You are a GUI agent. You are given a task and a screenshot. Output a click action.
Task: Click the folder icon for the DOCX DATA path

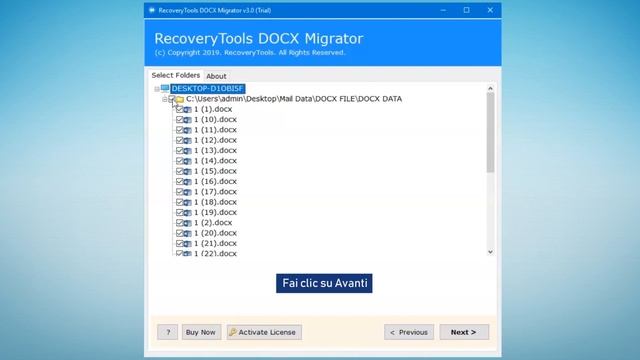180,99
